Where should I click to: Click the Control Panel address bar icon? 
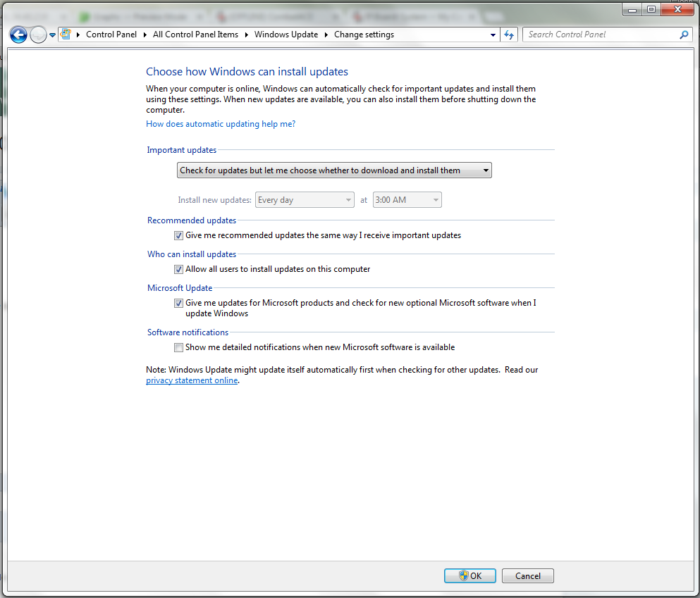coord(66,35)
